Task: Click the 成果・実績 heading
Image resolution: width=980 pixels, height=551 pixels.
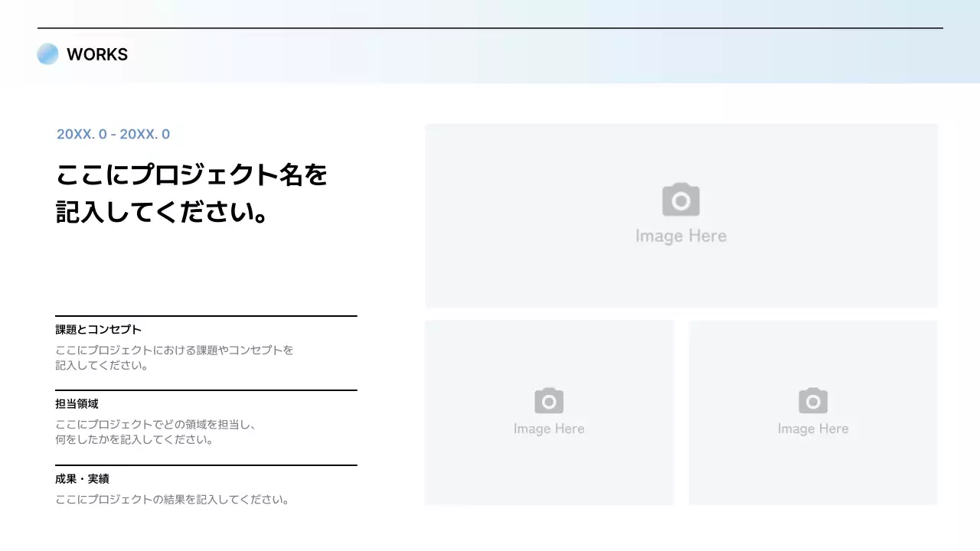Action: click(x=81, y=478)
